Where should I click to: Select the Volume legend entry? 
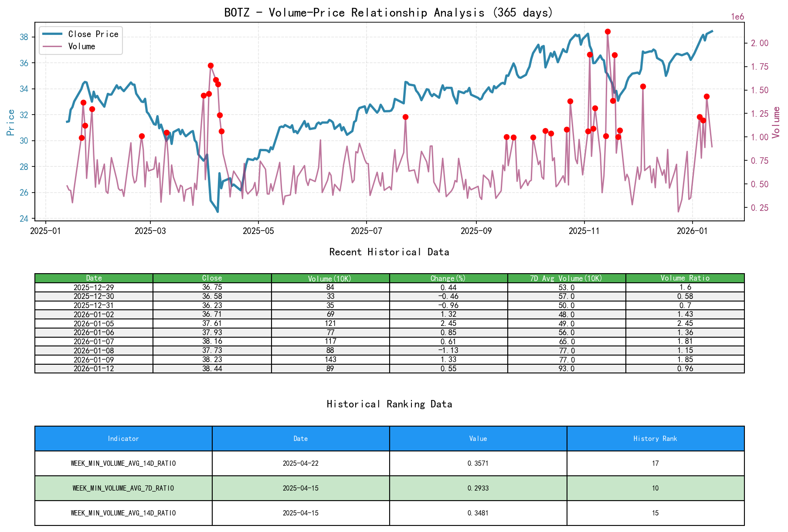[83, 46]
